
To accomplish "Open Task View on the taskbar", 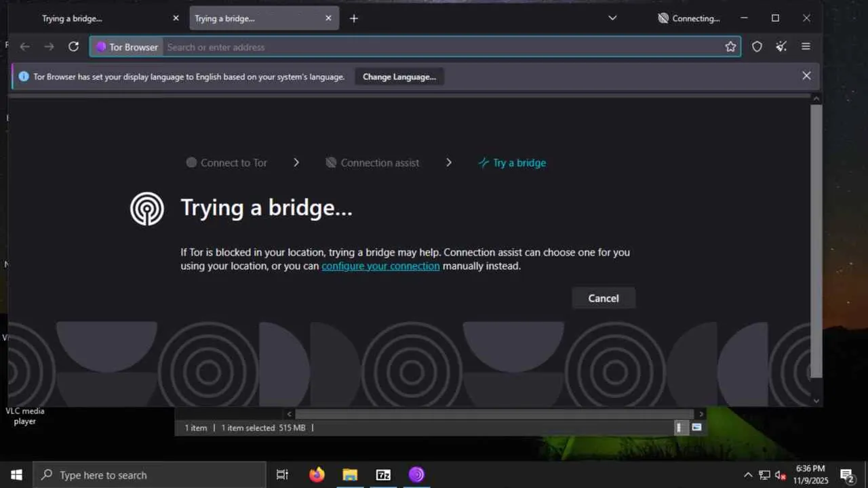I will click(283, 474).
